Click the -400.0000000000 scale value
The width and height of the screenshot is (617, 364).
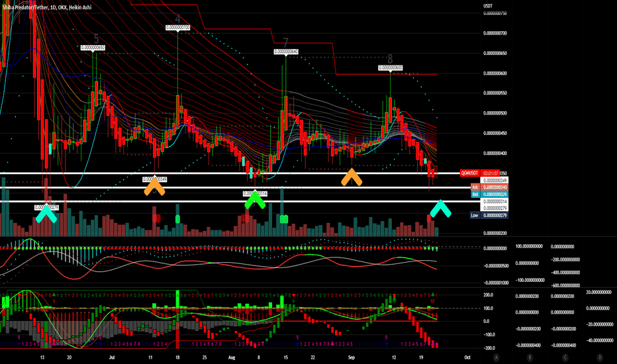click(565, 272)
